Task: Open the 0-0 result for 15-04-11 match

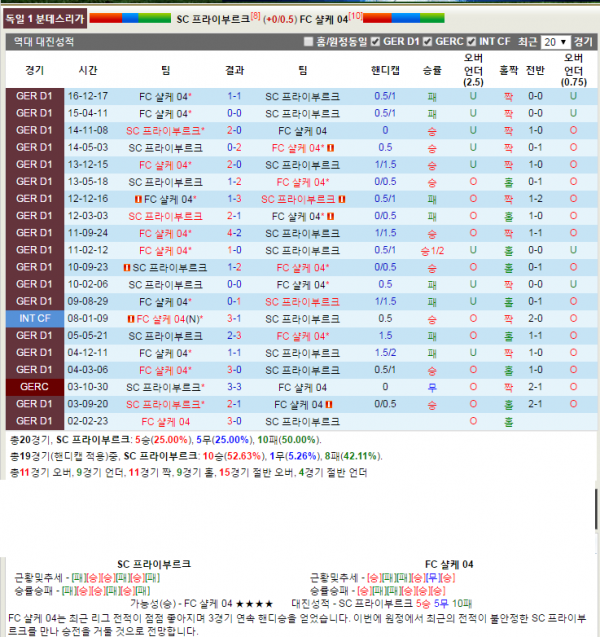Action: click(234, 113)
